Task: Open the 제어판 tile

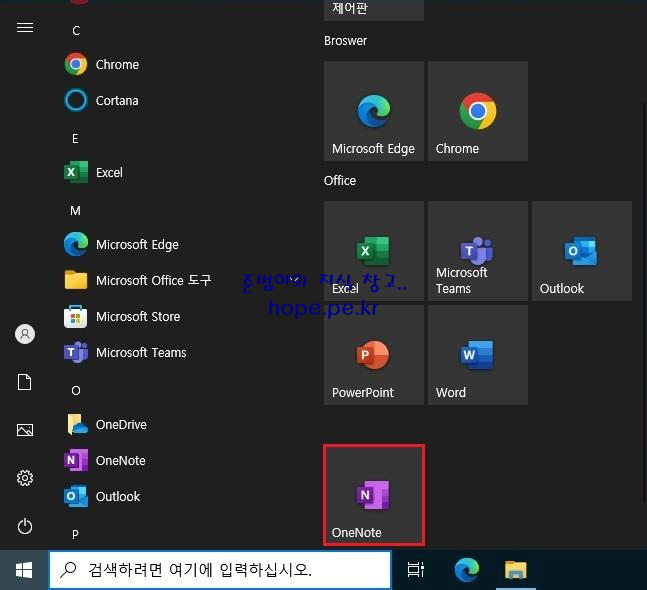Action: tap(374, 9)
